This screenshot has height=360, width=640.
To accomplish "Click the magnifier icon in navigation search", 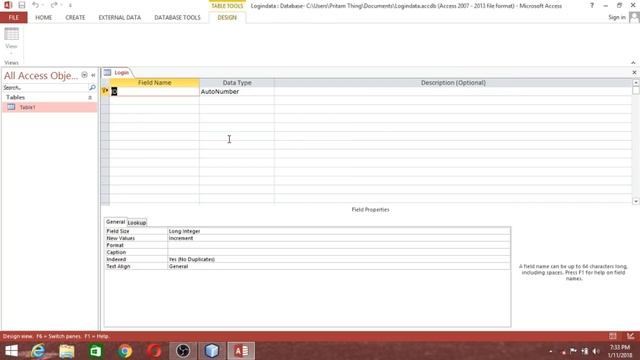I will coord(92,88).
